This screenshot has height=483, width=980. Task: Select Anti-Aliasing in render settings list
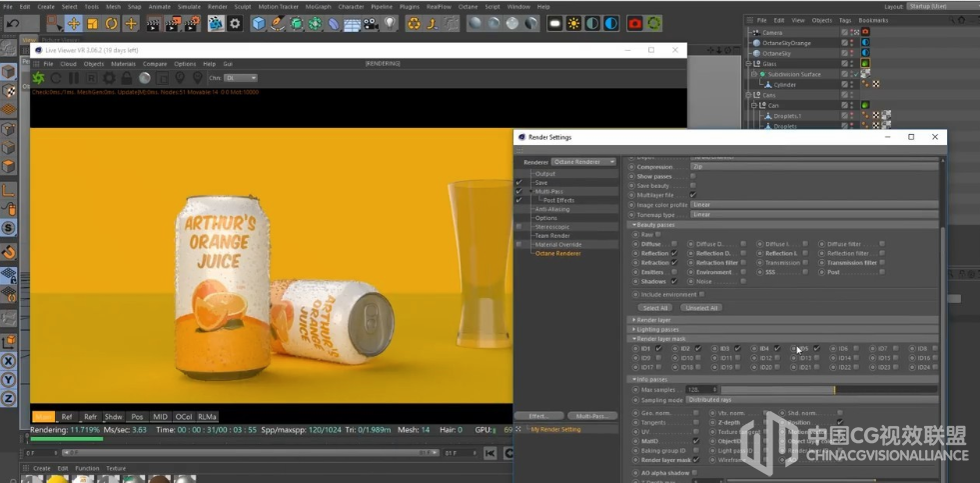click(551, 209)
